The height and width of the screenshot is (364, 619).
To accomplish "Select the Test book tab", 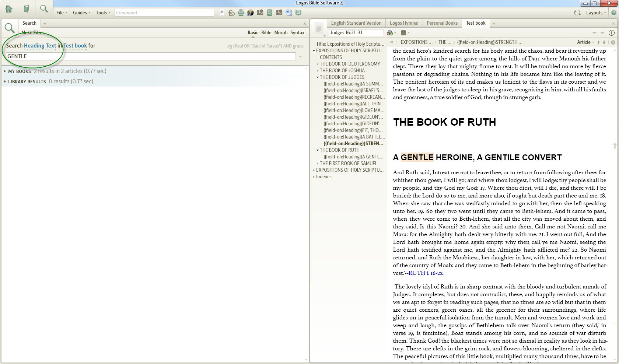I will [x=476, y=23].
